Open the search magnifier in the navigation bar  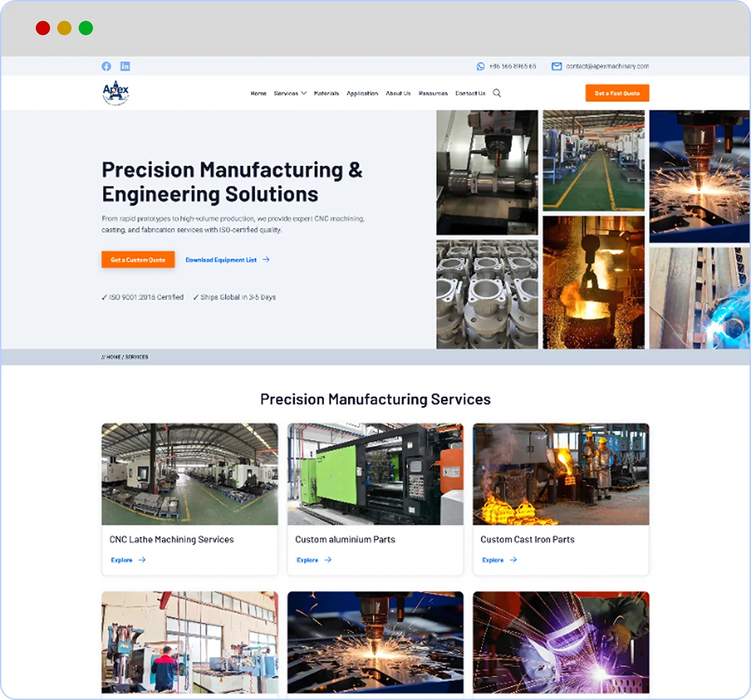(x=497, y=93)
